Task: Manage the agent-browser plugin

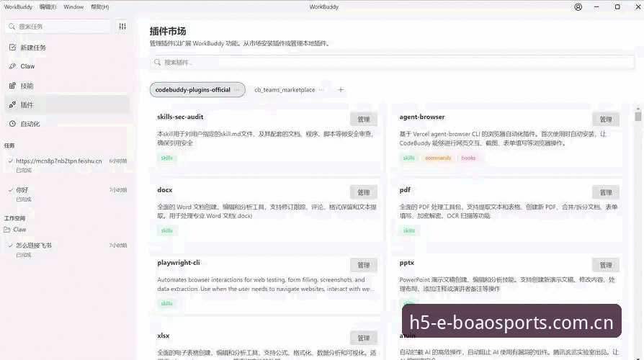Action: (x=606, y=120)
